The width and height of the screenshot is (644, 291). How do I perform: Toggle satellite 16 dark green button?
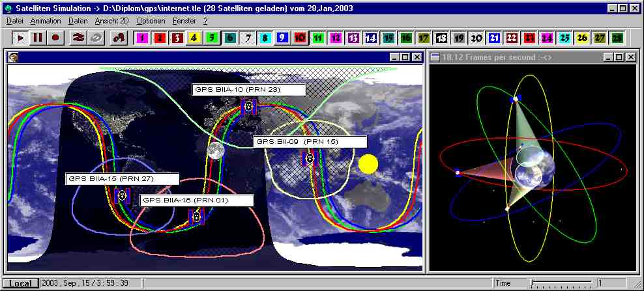[x=406, y=38]
